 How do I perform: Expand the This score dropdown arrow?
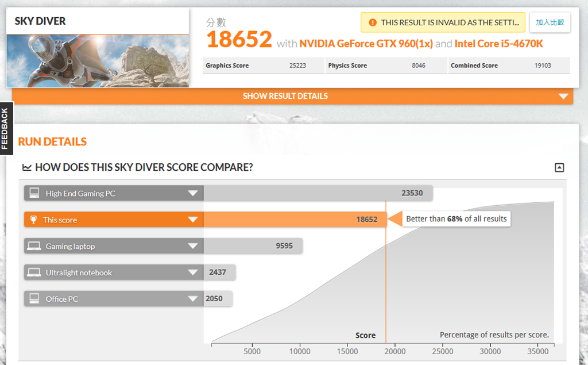click(193, 220)
